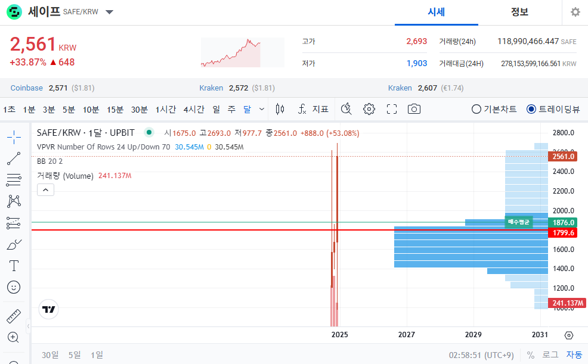Select the 5분 interval

(x=69, y=110)
